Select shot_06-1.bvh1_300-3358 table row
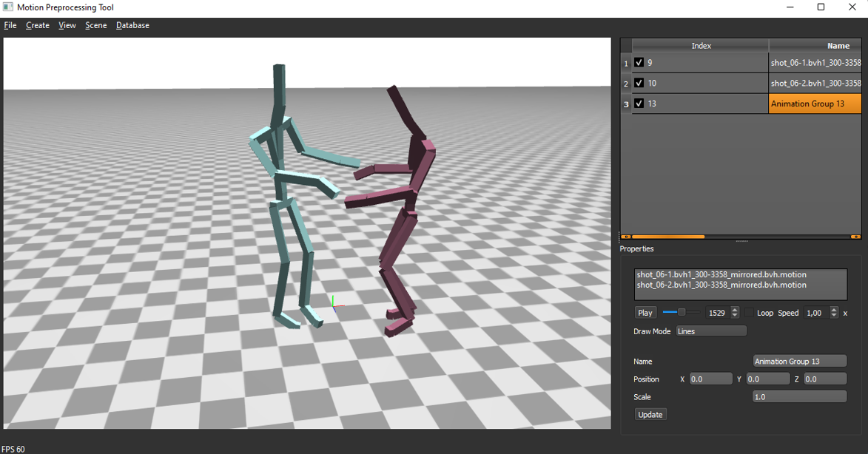This screenshot has width=868, height=454. (x=815, y=63)
